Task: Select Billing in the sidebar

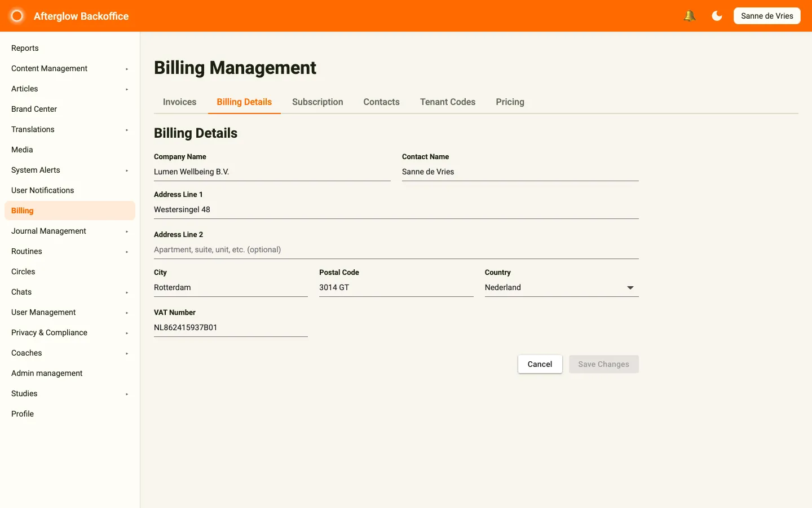Action: 70,211
